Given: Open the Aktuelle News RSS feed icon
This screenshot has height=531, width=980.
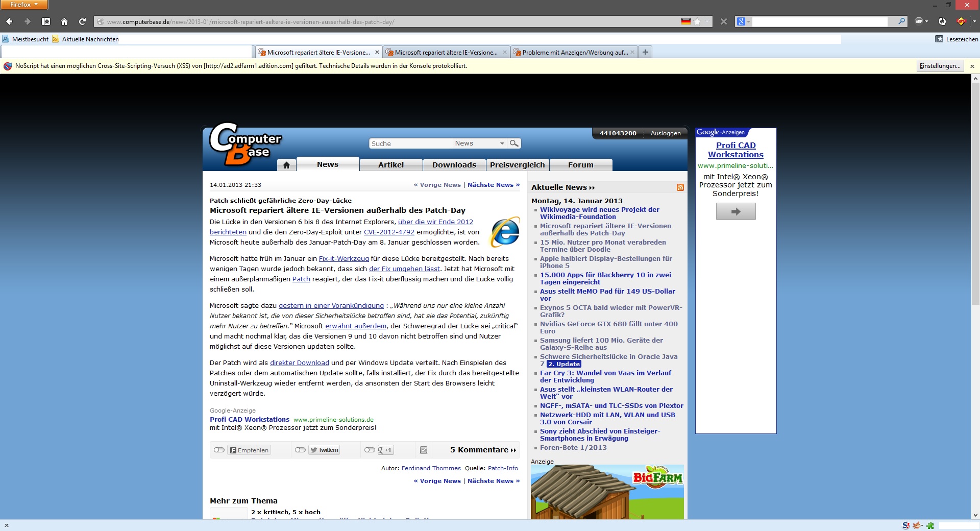Looking at the screenshot, I should (680, 187).
